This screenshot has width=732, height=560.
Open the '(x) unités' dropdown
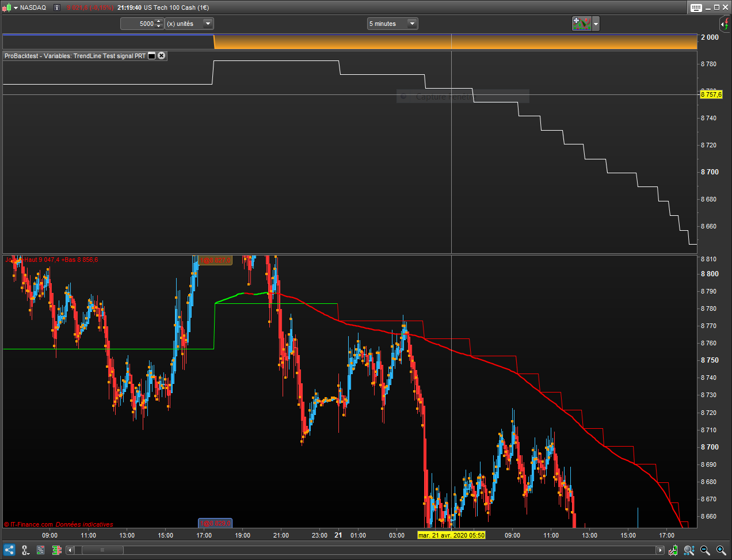coord(189,24)
